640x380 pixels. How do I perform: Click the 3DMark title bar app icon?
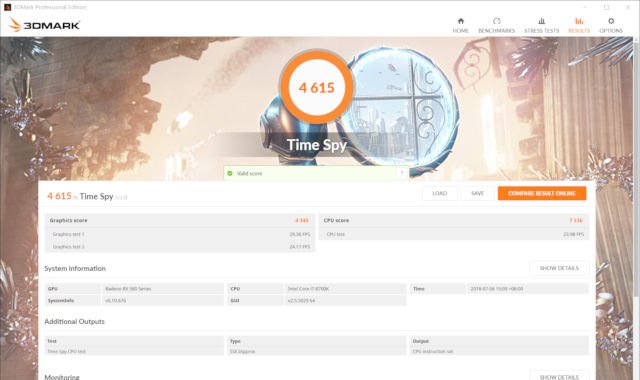(x=7, y=7)
